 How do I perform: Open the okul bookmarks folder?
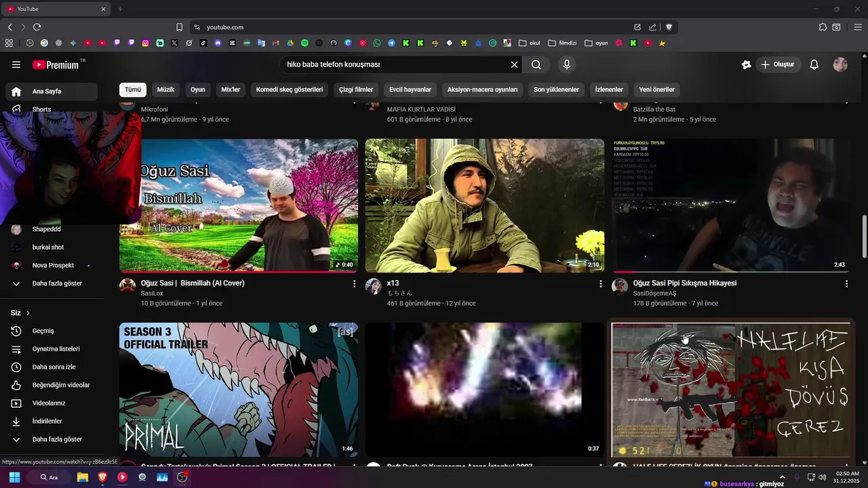pyautogui.click(x=530, y=43)
